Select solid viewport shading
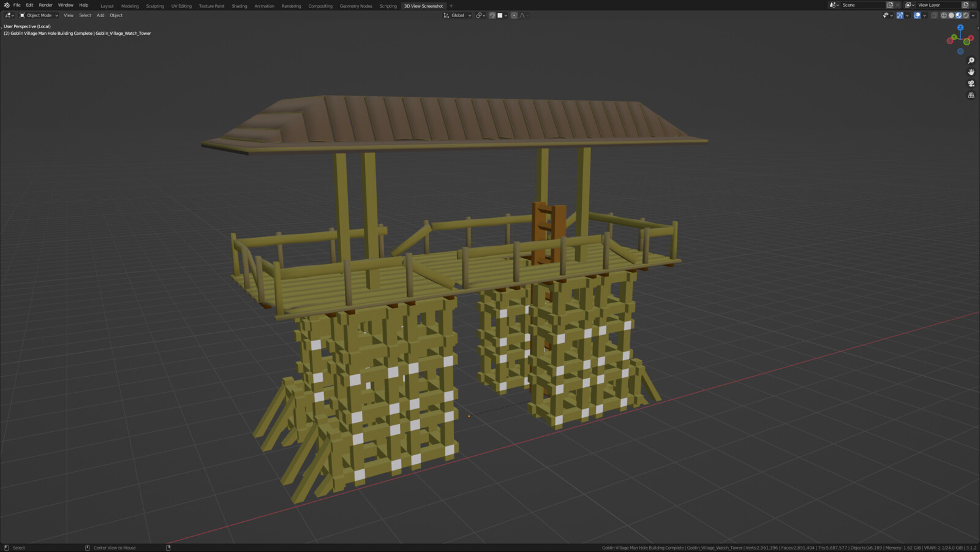Screen dimensions: 980x552 click(x=951, y=15)
